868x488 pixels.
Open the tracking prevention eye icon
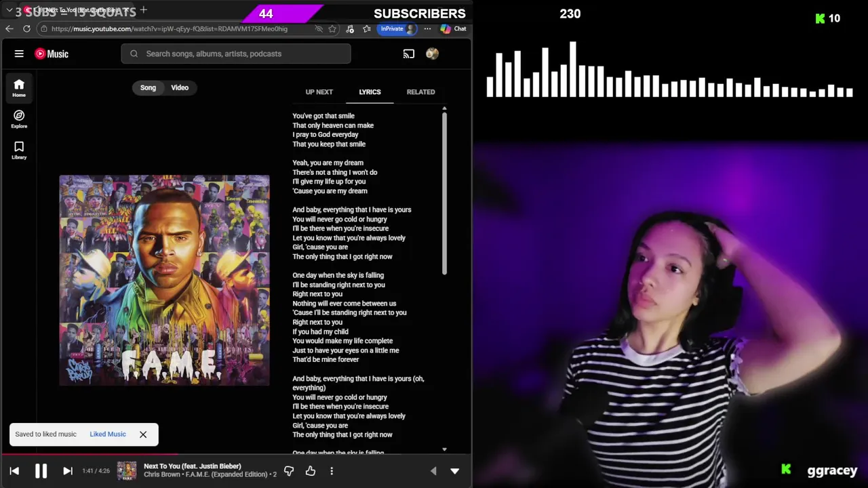[319, 28]
